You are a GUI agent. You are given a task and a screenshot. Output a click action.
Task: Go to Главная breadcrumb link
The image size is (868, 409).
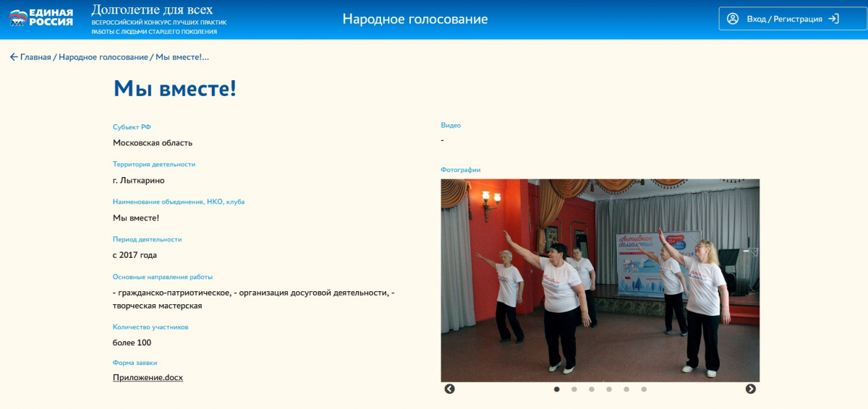35,57
